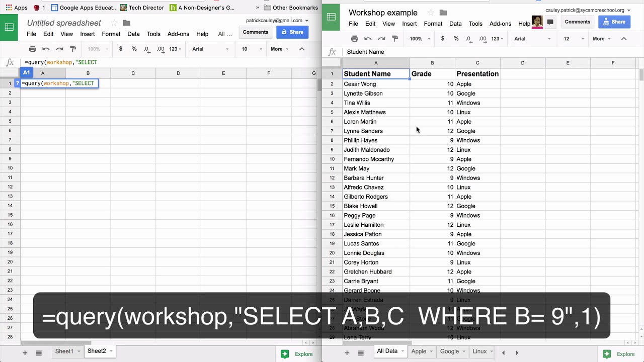Redo in Workshop example toolbar

[381, 39]
